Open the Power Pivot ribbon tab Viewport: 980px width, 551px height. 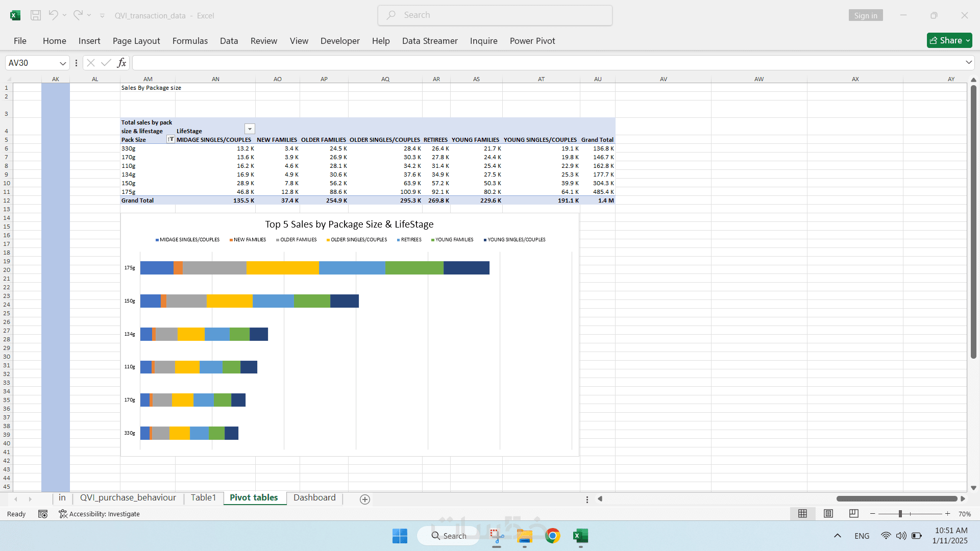coord(532,41)
